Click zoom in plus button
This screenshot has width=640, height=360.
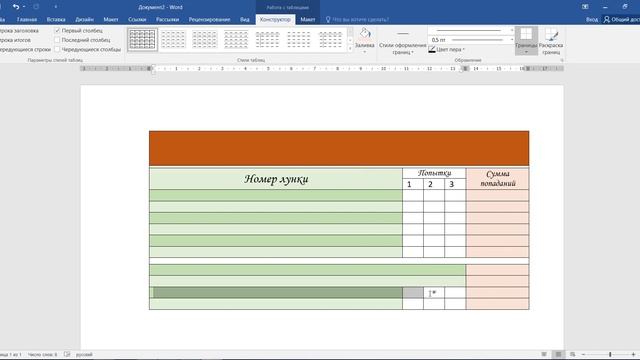(x=633, y=354)
